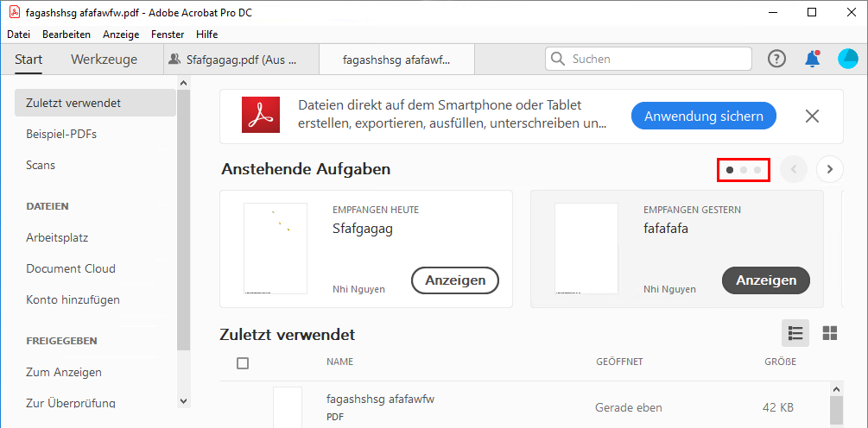Dismiss the smartphone promo banner
The image size is (868, 428).
(x=812, y=116)
